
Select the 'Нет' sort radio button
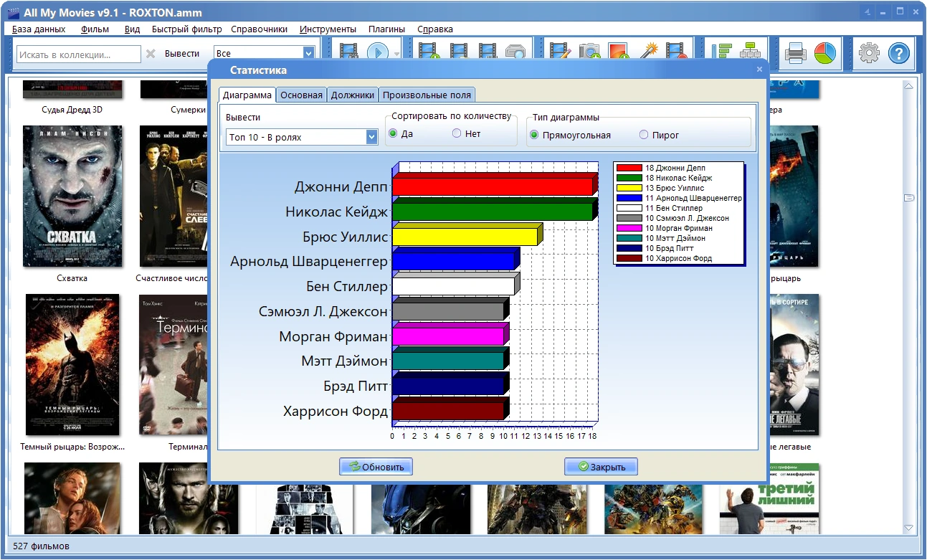[x=457, y=134]
